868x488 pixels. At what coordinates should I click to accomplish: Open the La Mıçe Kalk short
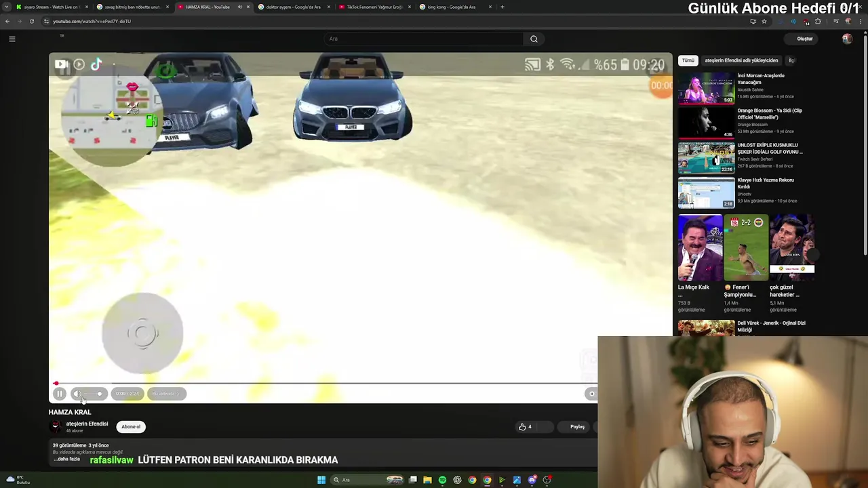pos(700,247)
